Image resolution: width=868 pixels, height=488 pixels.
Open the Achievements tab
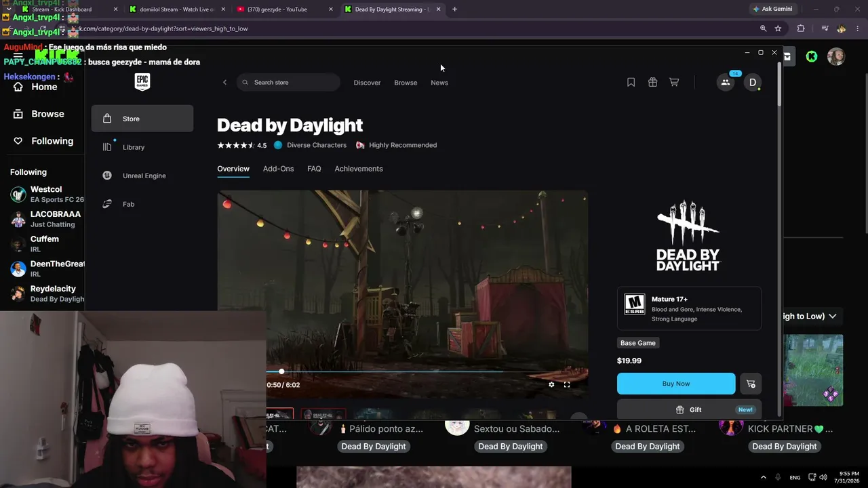pyautogui.click(x=359, y=169)
